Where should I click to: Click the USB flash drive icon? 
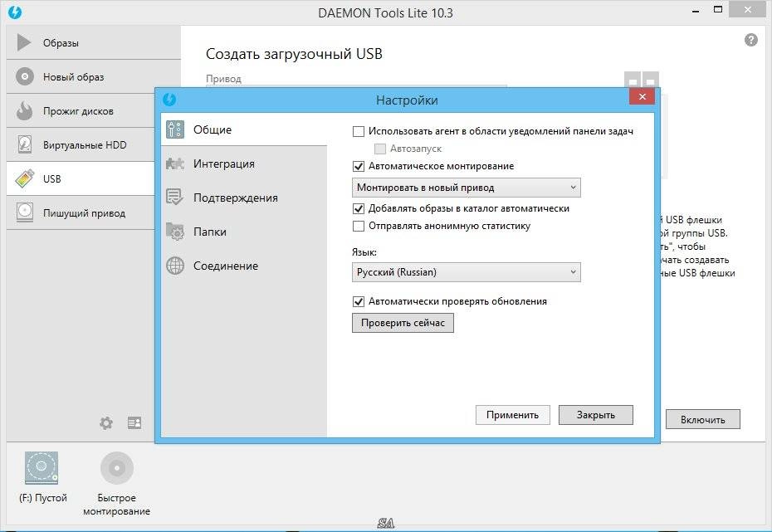25,178
